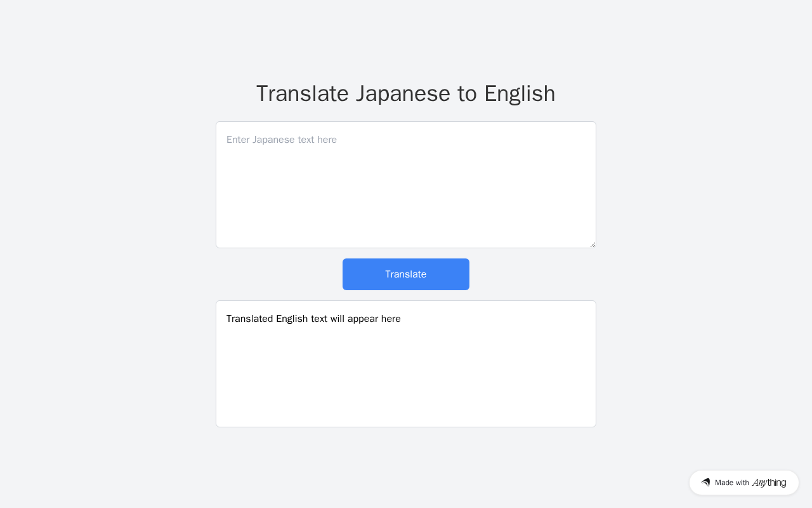This screenshot has width=812, height=508.
Task: Click "Translated English text will appear here" text
Action: coord(313,319)
